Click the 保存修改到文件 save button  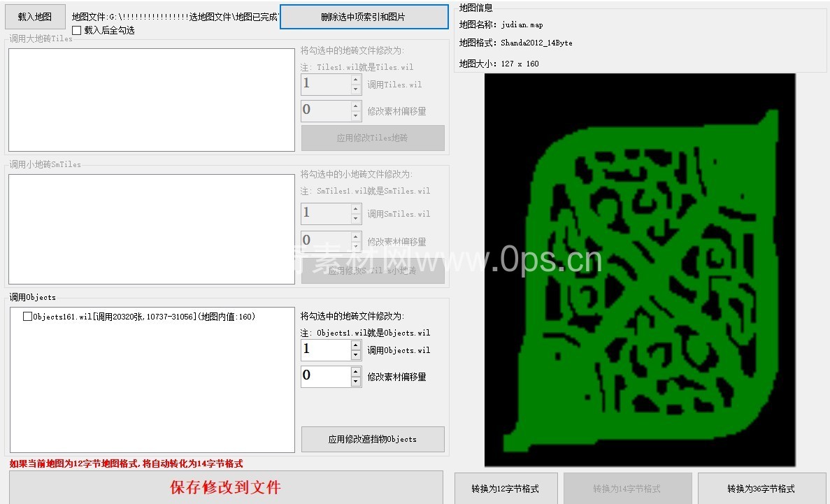pyautogui.click(x=226, y=487)
